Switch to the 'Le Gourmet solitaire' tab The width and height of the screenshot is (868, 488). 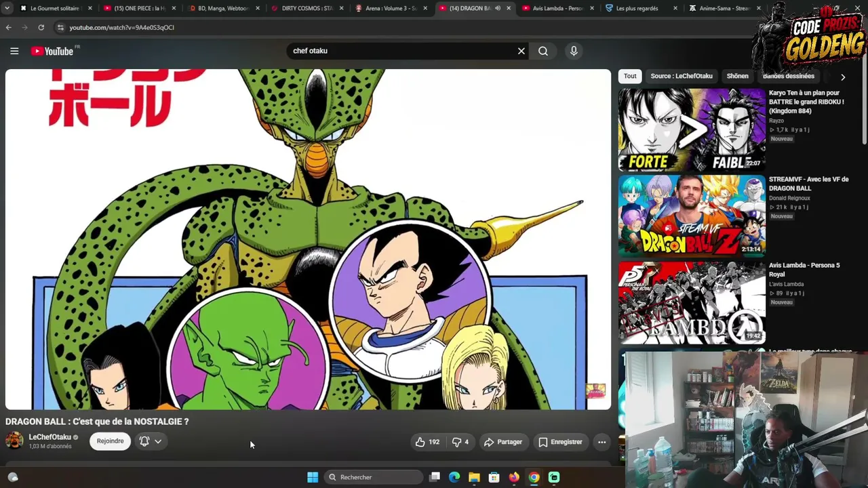point(54,8)
